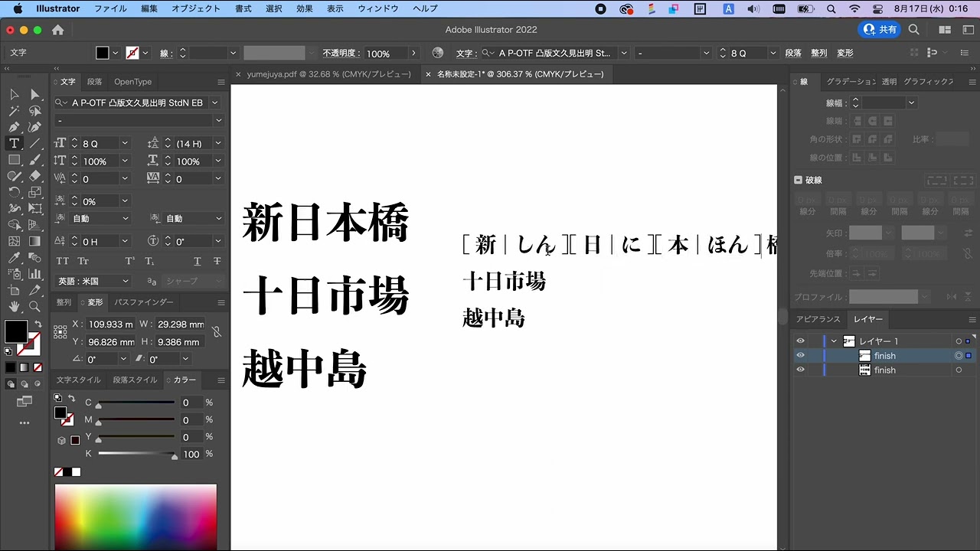The height and width of the screenshot is (551, 980).
Task: Click the X position field 109.933 mm
Action: (x=109, y=324)
